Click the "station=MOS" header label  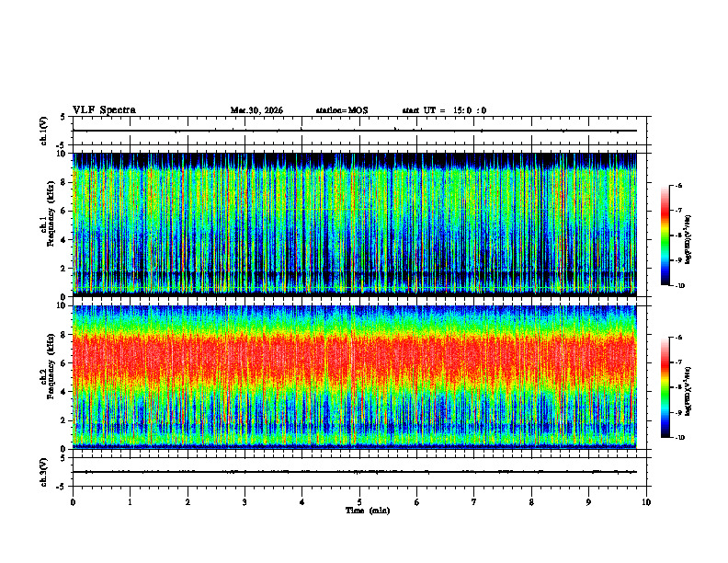342,110
